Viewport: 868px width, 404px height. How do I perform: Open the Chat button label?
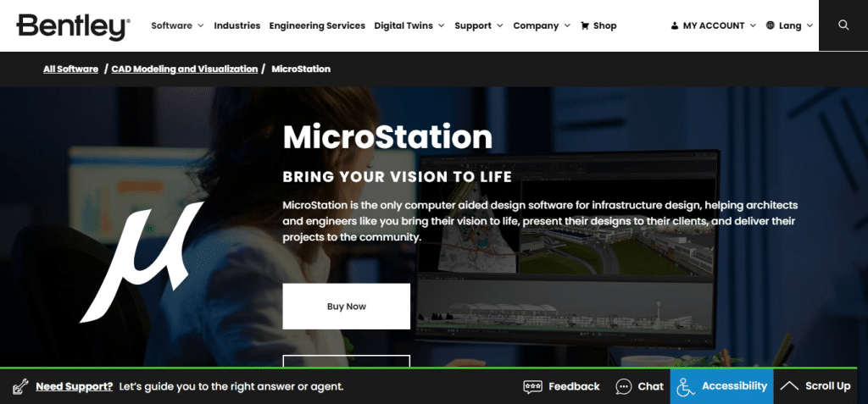point(650,386)
